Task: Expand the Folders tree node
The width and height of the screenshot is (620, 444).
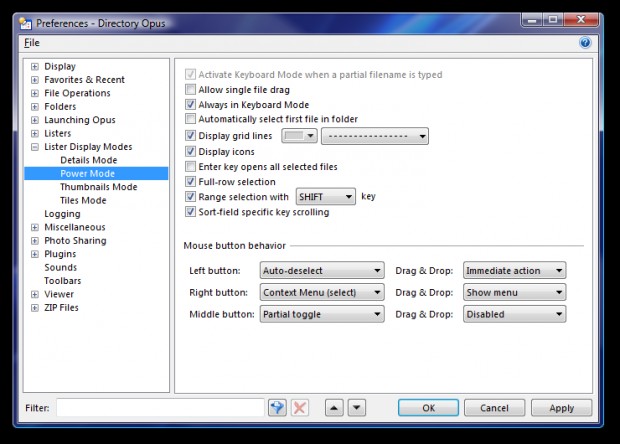Action: pyautogui.click(x=35, y=107)
